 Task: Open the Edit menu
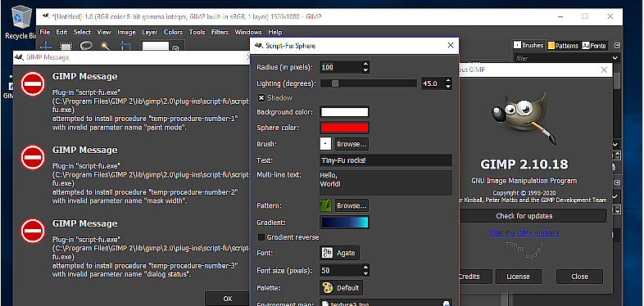[x=61, y=32]
